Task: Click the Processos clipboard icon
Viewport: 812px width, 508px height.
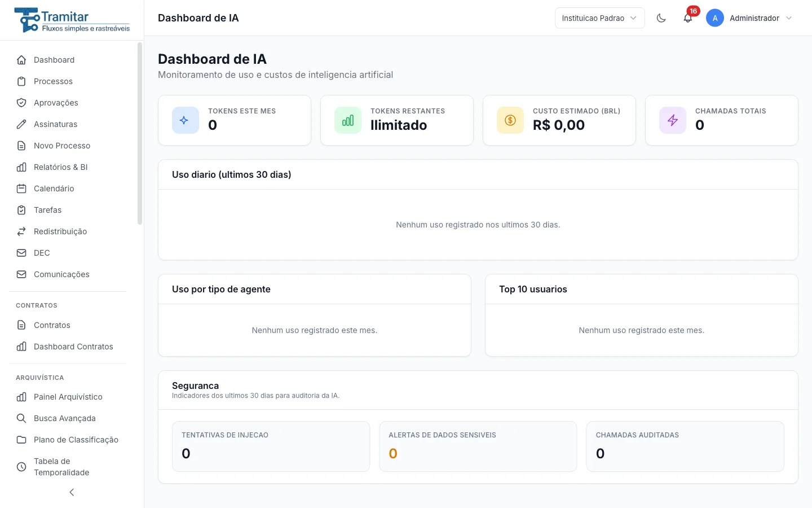Action: click(21, 81)
